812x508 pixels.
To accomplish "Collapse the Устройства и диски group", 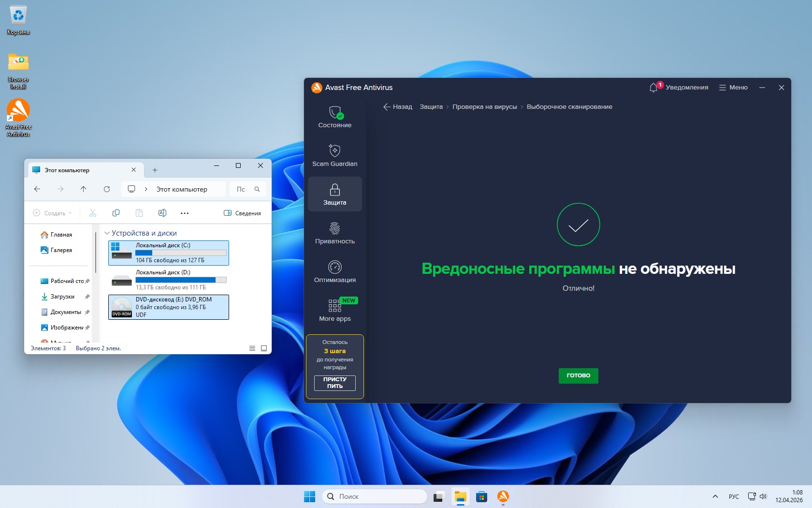I will (x=107, y=233).
